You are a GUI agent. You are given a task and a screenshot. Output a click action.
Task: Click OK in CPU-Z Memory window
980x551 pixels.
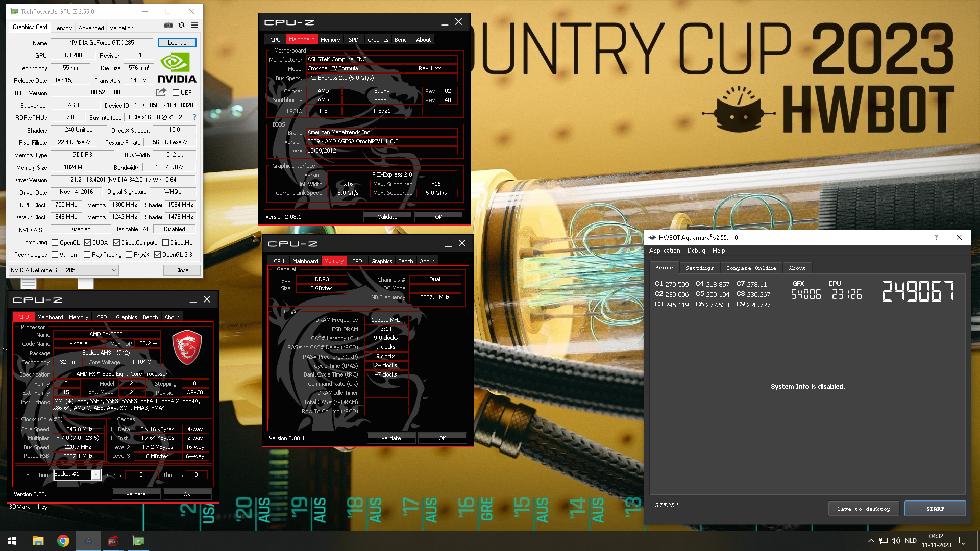[442, 438]
